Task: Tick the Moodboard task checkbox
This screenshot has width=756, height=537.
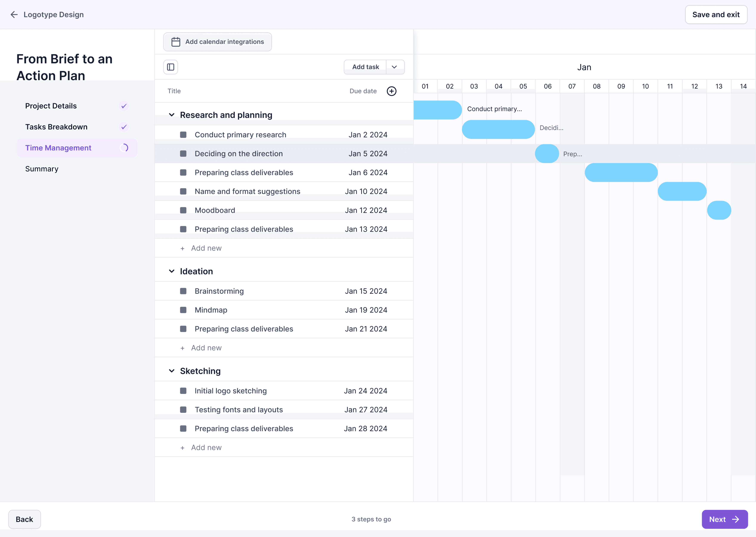Action: pos(183,210)
